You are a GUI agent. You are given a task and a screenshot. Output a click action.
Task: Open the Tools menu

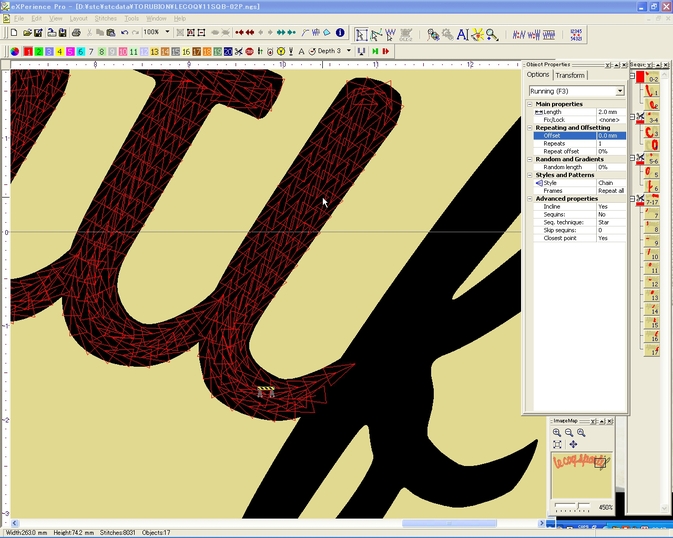tap(131, 18)
